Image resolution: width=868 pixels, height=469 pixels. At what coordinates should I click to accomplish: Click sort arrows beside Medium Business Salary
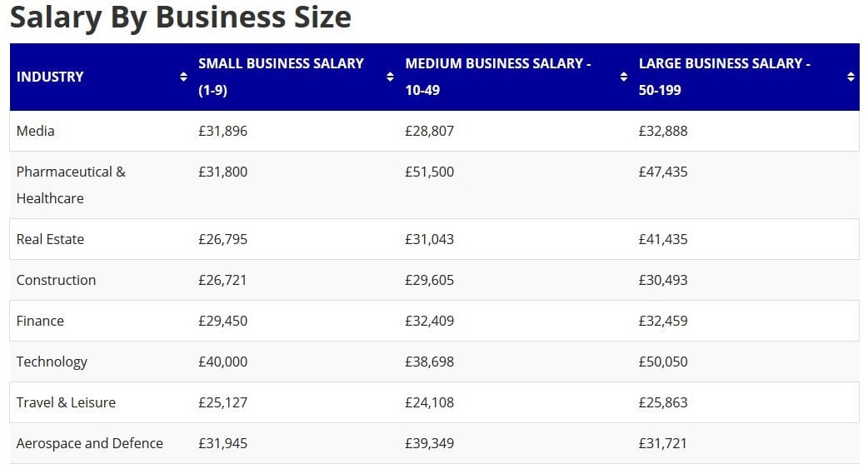pyautogui.click(x=623, y=77)
